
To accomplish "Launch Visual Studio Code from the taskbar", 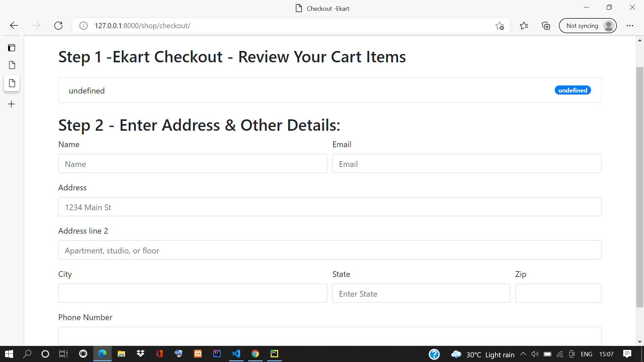I will tap(236, 354).
